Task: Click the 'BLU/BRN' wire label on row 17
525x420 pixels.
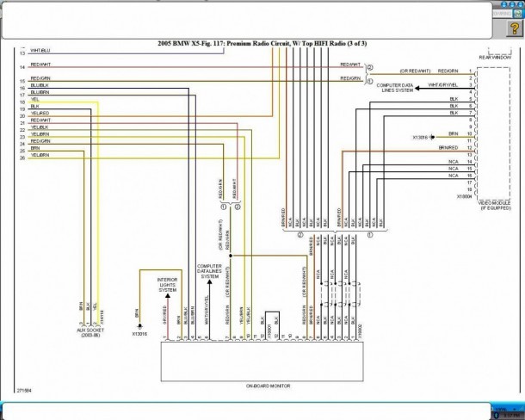Action: (40, 92)
